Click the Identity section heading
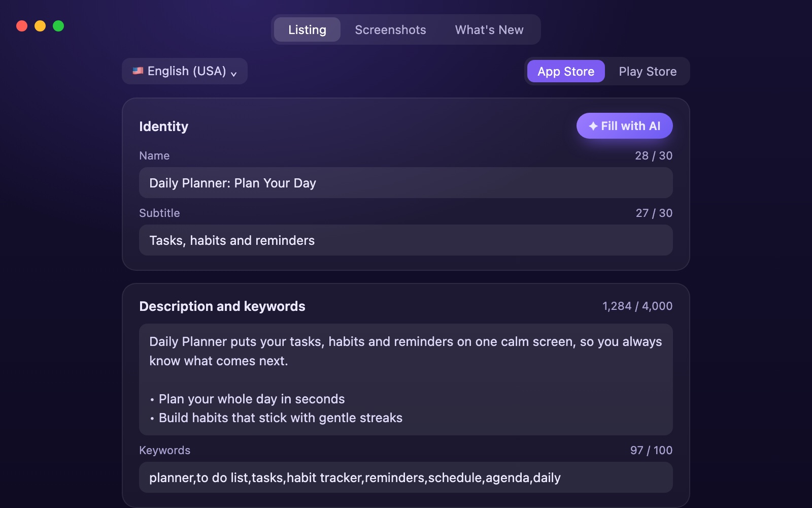Viewport: 812px width, 508px height. pos(163,126)
